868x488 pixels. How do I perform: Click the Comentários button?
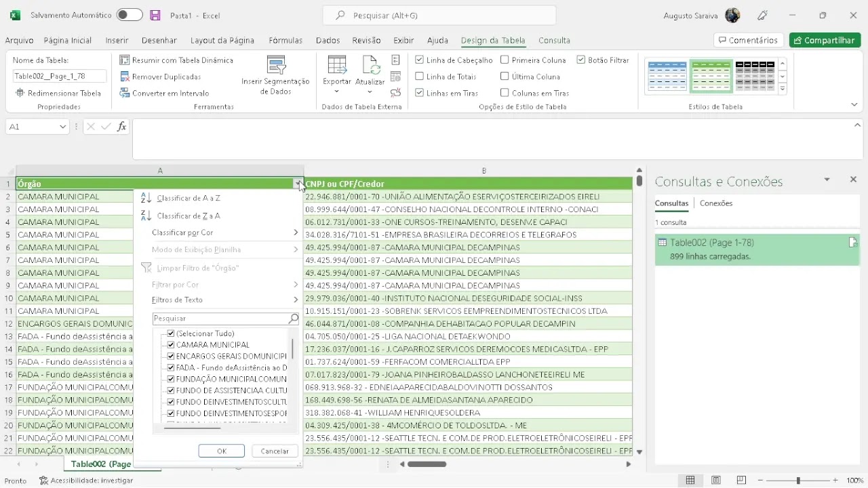tap(749, 41)
